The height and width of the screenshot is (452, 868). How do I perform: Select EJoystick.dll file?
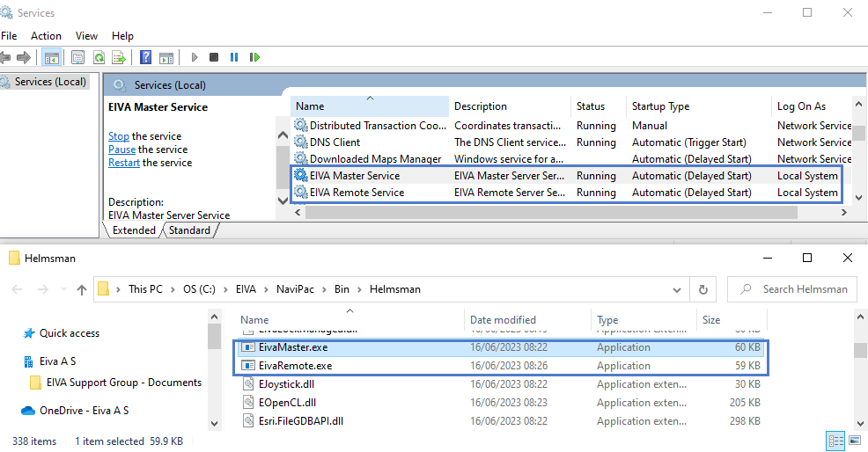click(x=501, y=384)
